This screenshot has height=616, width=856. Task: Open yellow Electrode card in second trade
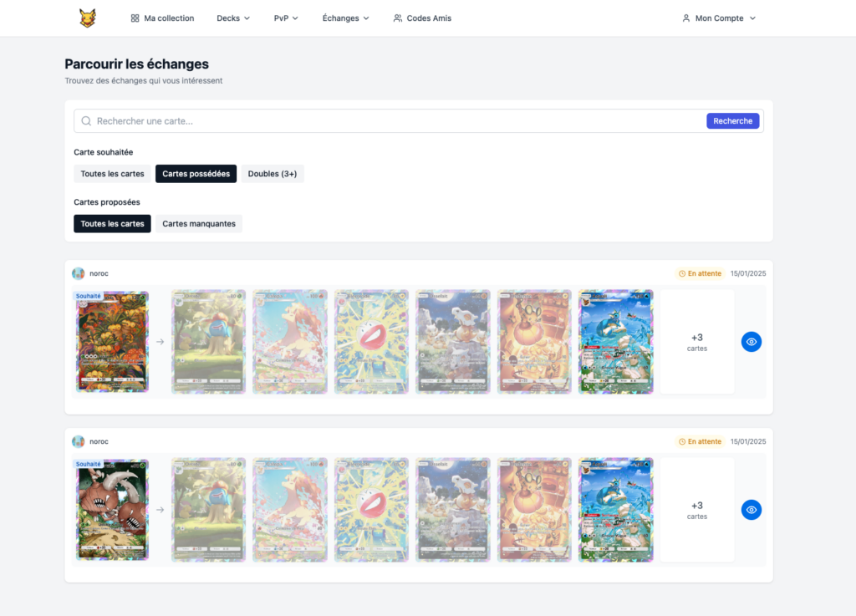coord(371,510)
